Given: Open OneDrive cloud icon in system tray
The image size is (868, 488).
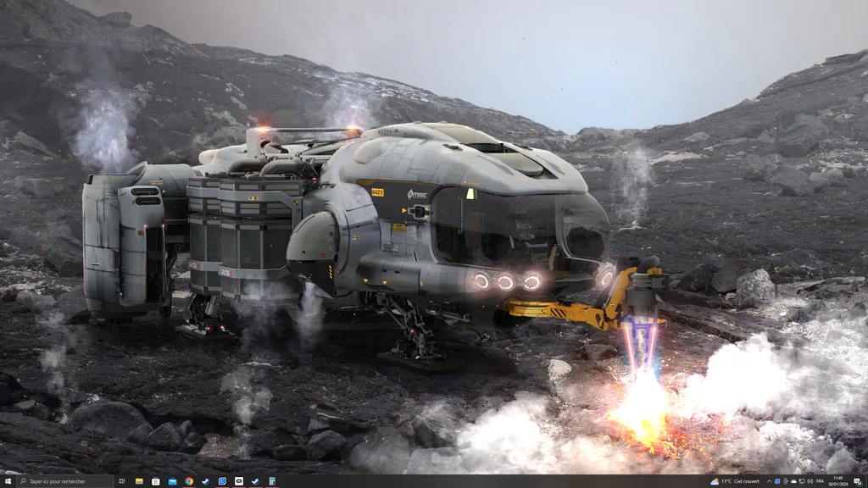Looking at the screenshot, I should pos(793,481).
